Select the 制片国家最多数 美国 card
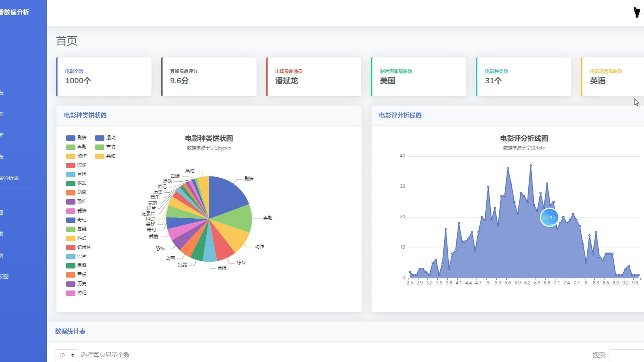Viewport: 644px width, 362px height. (419, 77)
